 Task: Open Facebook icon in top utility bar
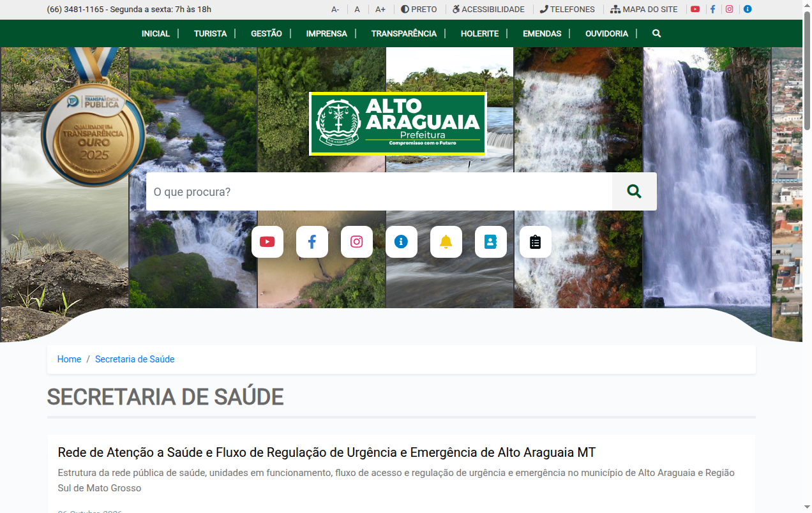712,10
